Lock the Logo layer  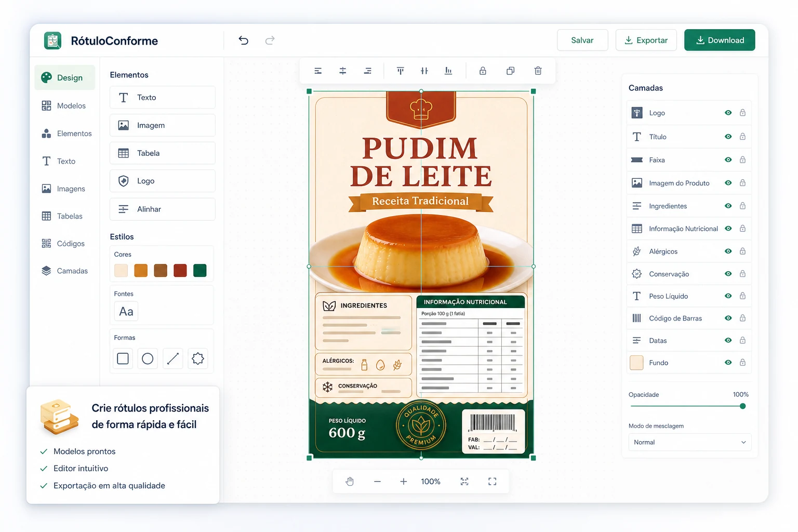(742, 113)
